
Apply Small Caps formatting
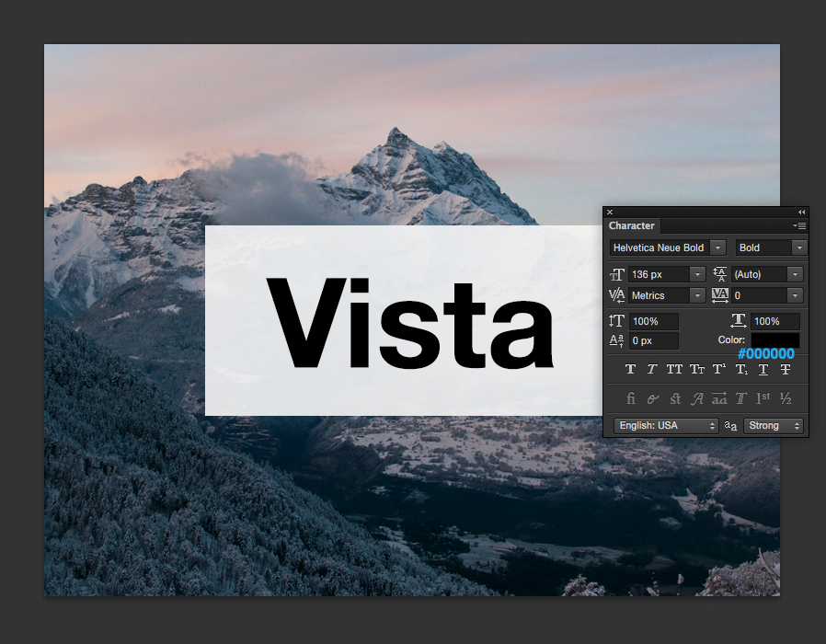(x=696, y=369)
